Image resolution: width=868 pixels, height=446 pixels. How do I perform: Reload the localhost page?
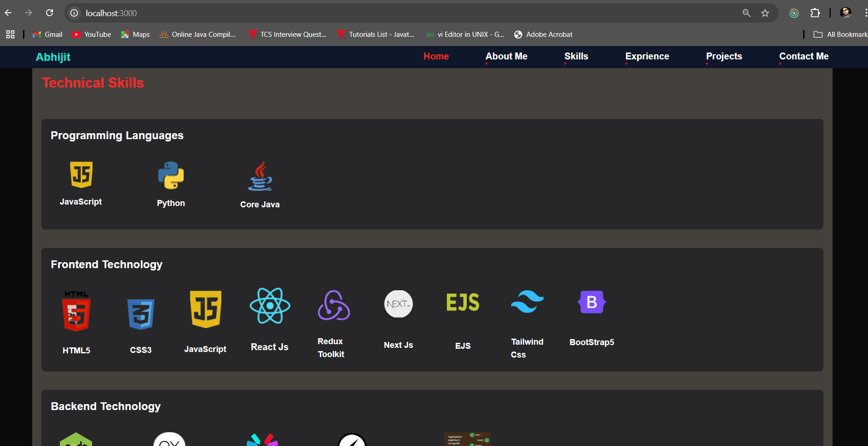click(50, 13)
